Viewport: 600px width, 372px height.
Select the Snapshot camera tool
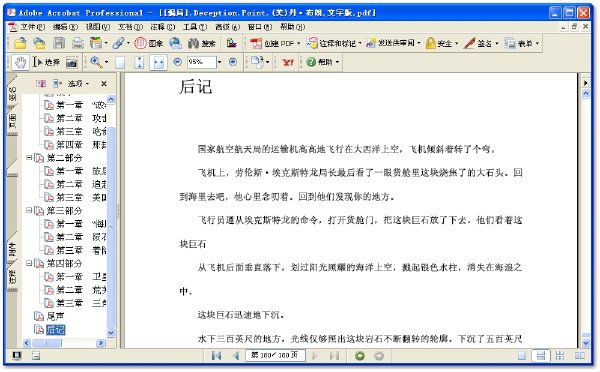(x=72, y=62)
